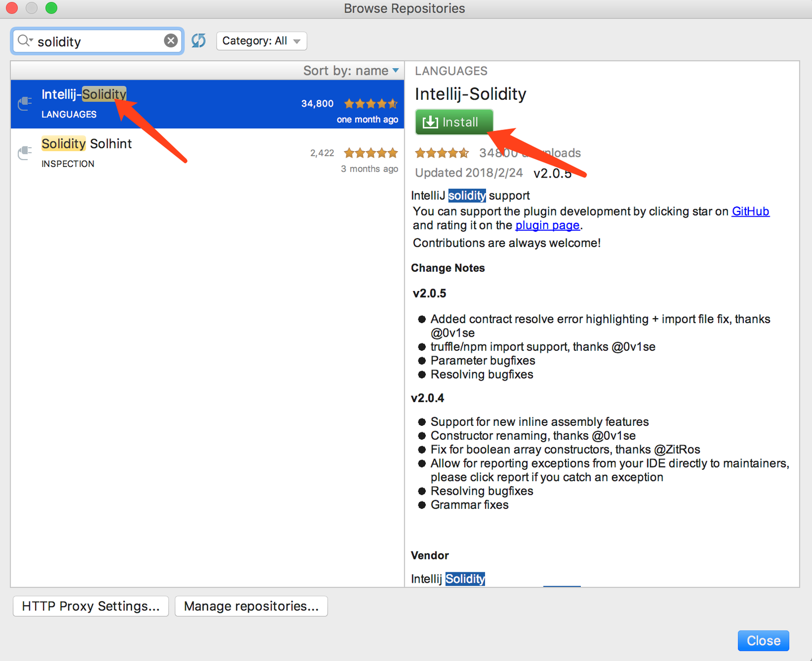This screenshot has width=812, height=661.
Task: Click "Support for new inline assembly features" note
Action: click(x=540, y=422)
